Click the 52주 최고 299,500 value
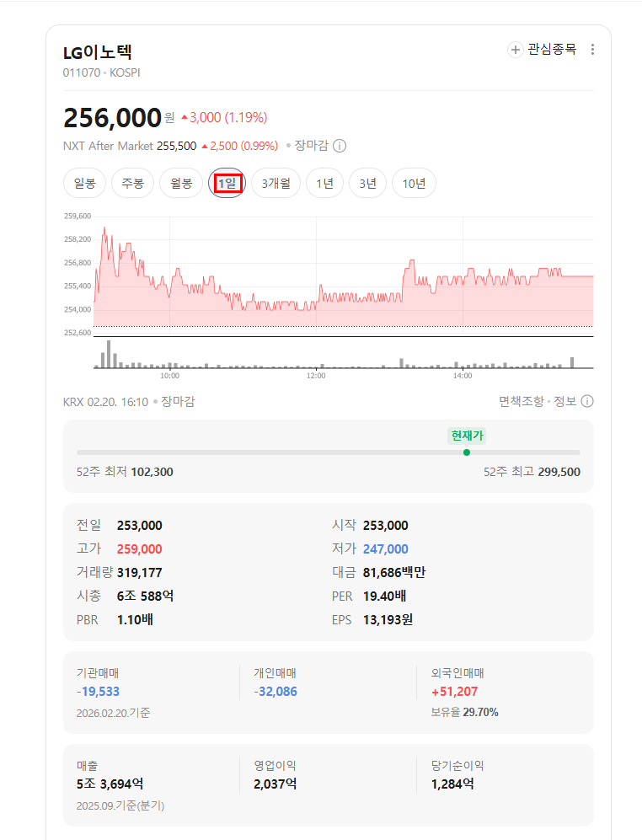 [x=559, y=472]
